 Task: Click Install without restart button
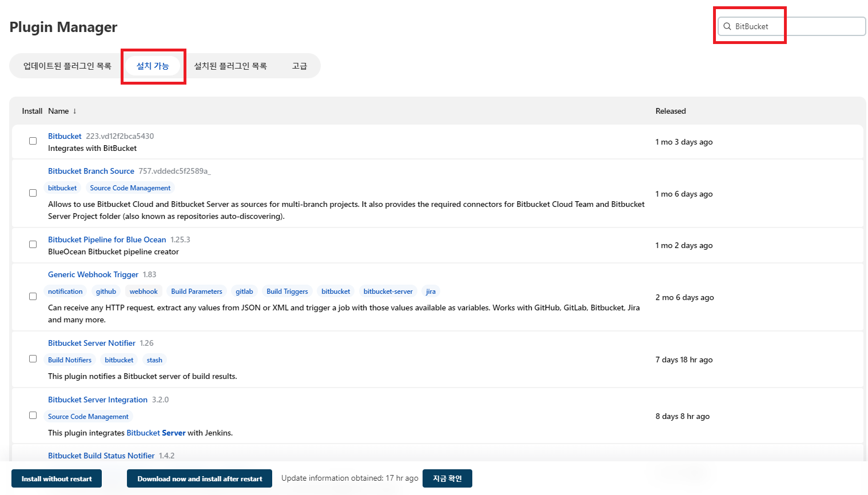pos(57,479)
